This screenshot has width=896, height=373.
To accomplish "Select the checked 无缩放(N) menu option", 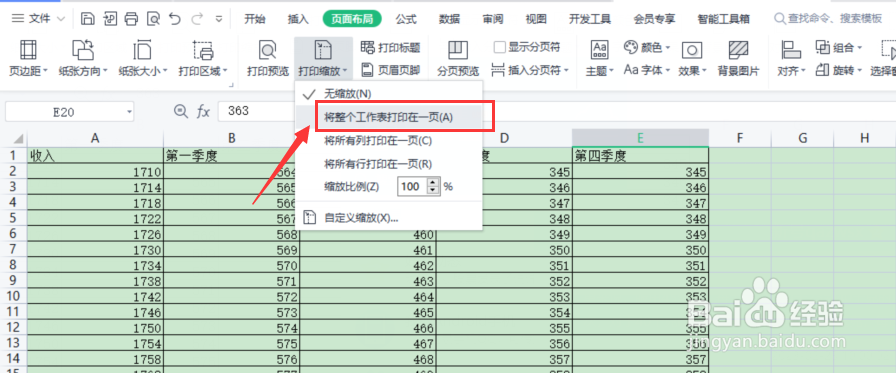I will click(389, 93).
